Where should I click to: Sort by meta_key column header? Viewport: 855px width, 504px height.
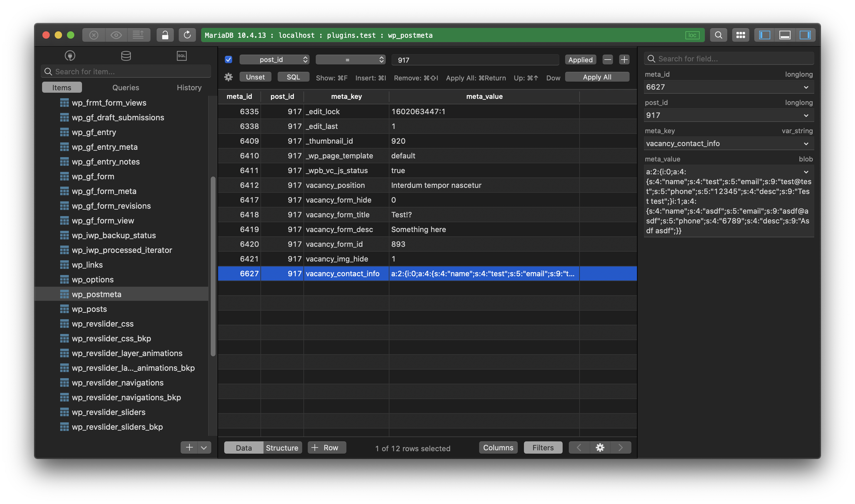346,96
